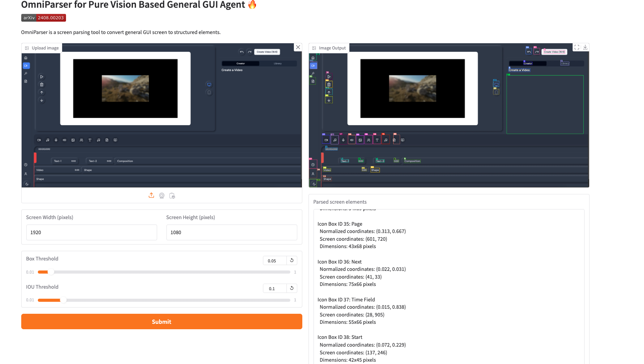Download the Image Output result
The image size is (644, 364).
[585, 47]
